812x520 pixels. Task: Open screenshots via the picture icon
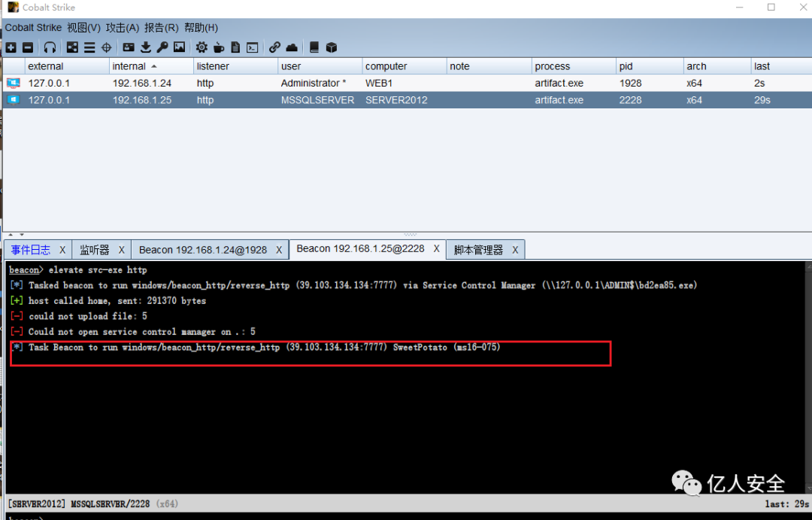179,47
